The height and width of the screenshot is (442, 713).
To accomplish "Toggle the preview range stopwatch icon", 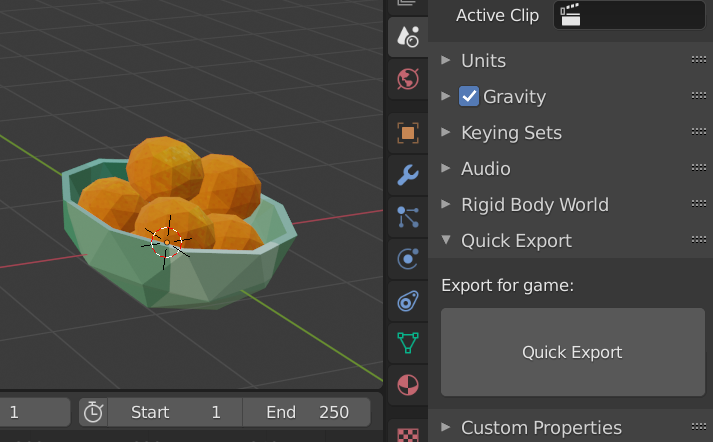I will pyautogui.click(x=93, y=412).
